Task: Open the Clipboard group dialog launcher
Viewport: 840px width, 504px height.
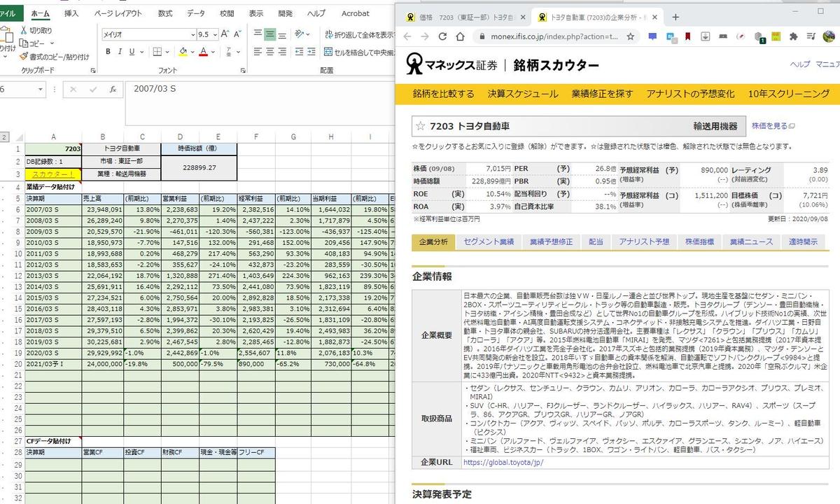Action: pos(92,71)
